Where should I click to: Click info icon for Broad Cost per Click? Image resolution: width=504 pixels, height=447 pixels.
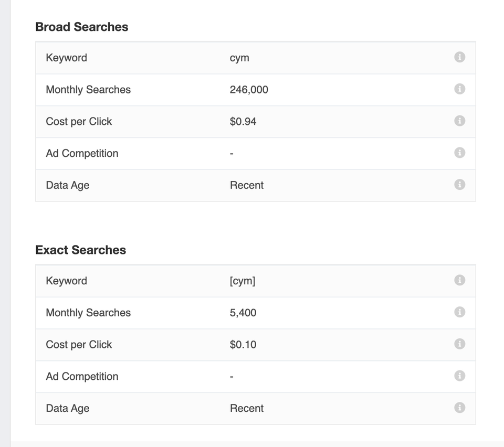tap(459, 121)
